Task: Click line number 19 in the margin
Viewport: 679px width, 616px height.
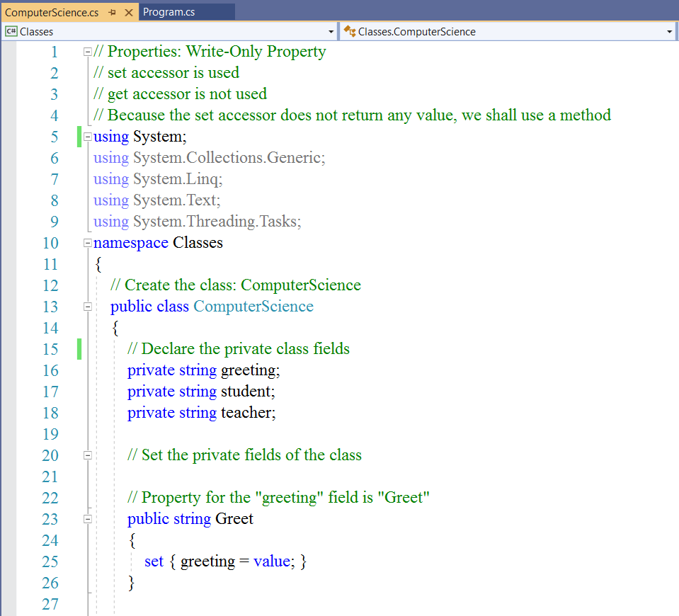Action: pyautogui.click(x=50, y=434)
